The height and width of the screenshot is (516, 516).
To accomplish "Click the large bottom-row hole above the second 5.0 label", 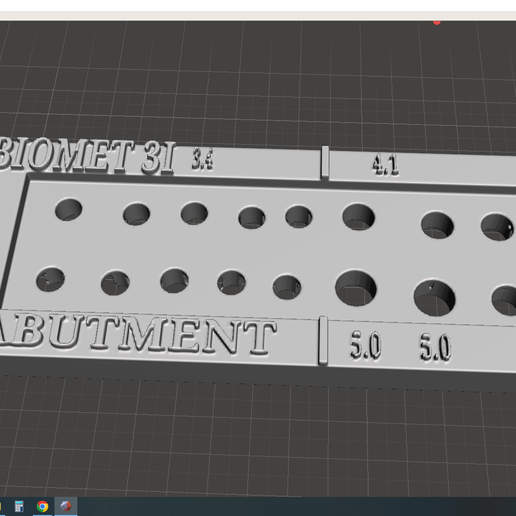I will click(434, 298).
